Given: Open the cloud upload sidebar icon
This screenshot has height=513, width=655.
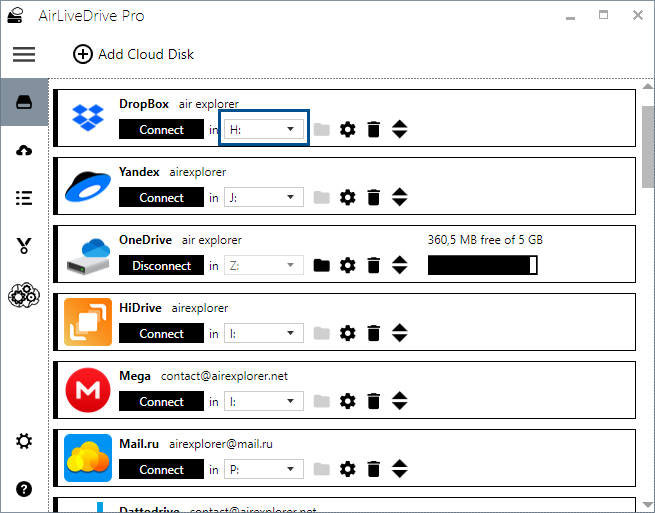Looking at the screenshot, I should click(24, 150).
